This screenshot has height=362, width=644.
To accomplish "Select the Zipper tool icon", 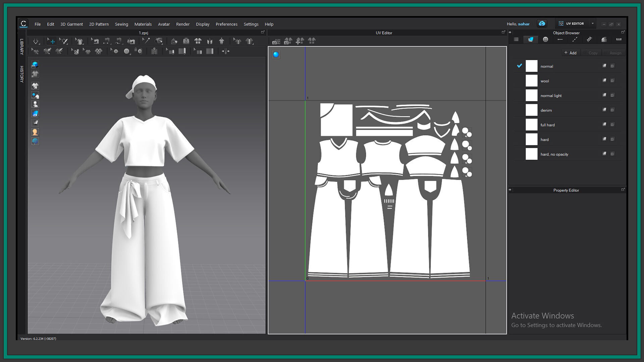I will coord(154,51).
